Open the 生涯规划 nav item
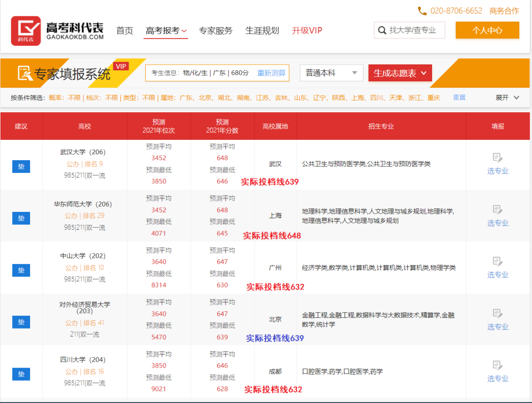 [x=262, y=31]
